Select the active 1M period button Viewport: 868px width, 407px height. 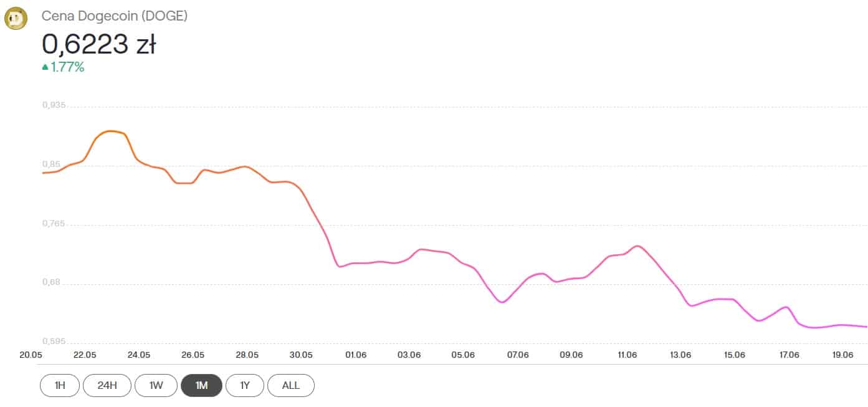[x=201, y=385]
